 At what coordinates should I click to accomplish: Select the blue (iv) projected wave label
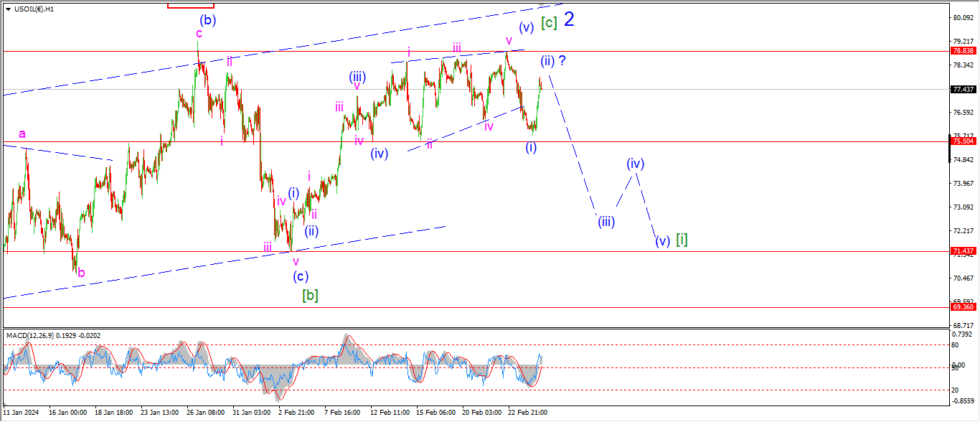[x=635, y=164]
